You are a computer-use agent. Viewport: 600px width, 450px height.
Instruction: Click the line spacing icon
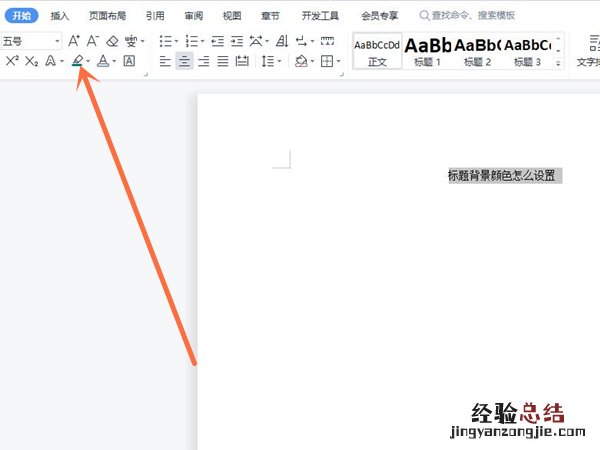pyautogui.click(x=268, y=61)
